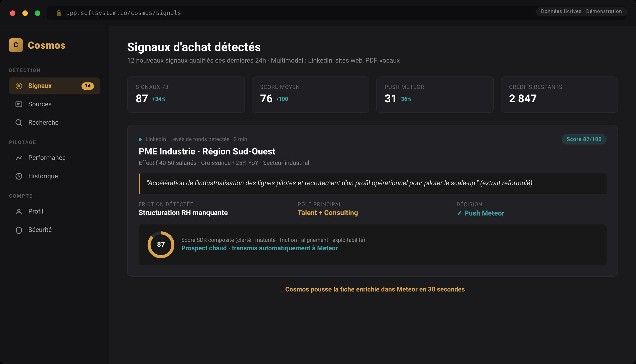The image size is (636, 364).
Task: Click Effectif 40-50 salariés details line
Action: [224, 163]
